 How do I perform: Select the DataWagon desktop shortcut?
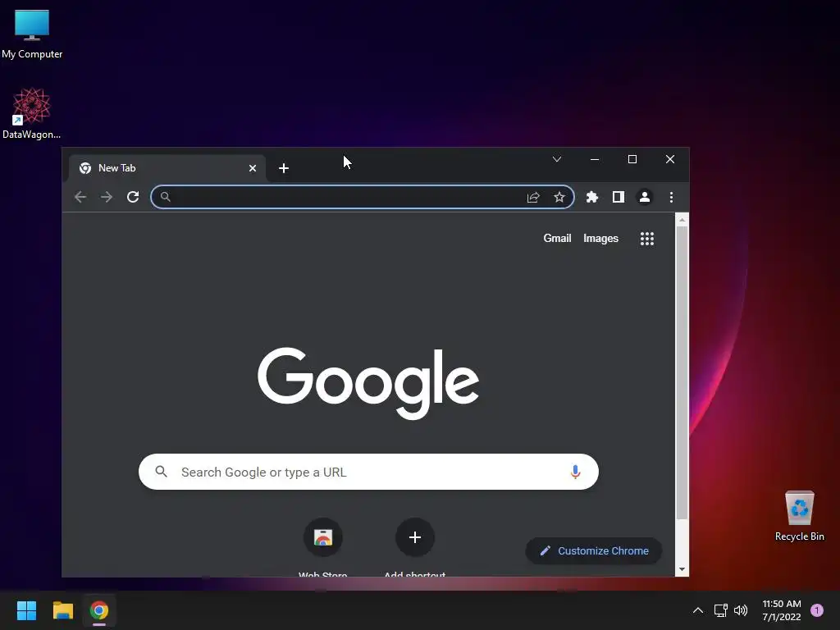click(x=32, y=113)
